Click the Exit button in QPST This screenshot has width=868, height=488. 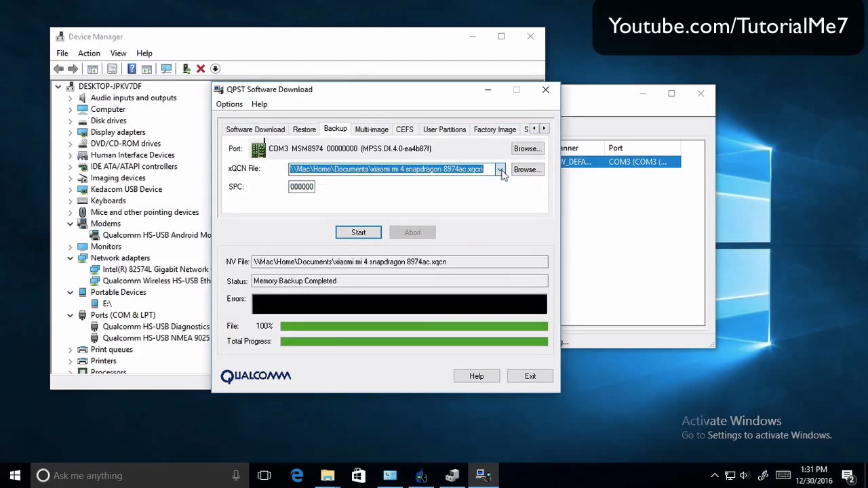click(x=530, y=376)
